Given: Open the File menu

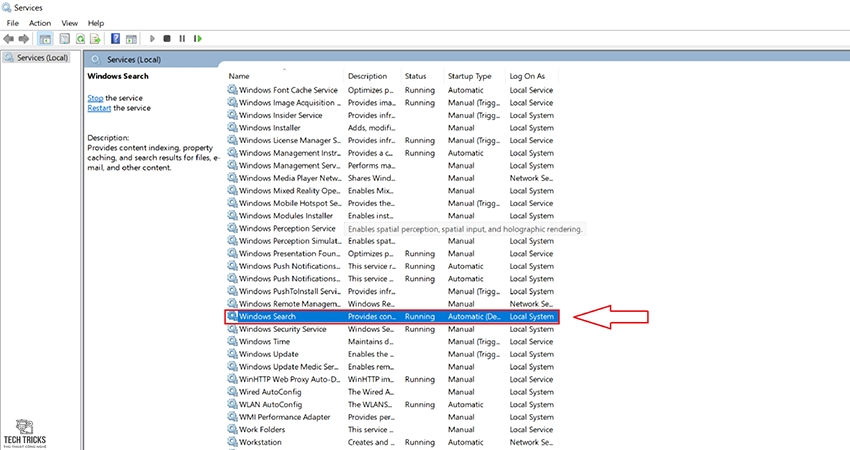Looking at the screenshot, I should 12,23.
